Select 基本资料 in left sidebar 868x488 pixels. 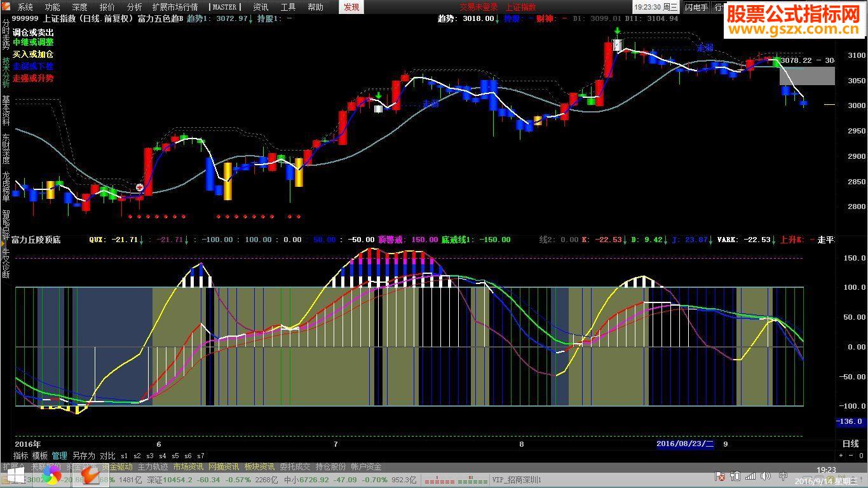(x=6, y=111)
